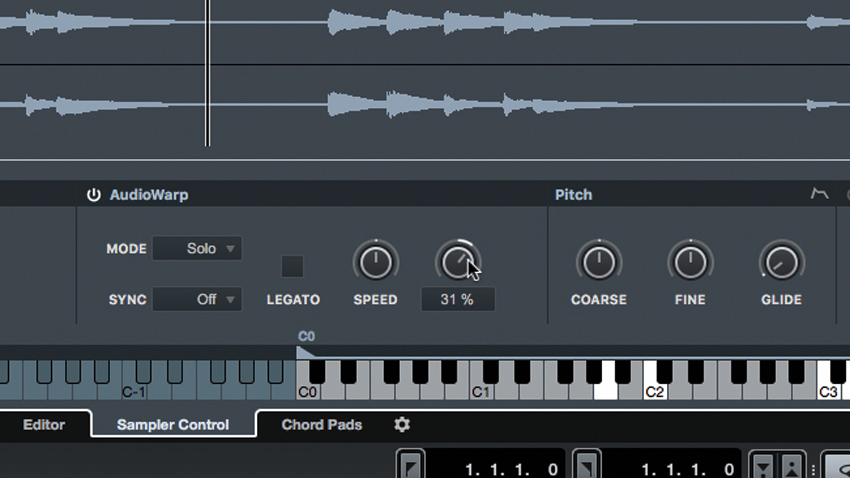Click the C1 key on keyboard
This screenshot has width=850, height=478.
pyautogui.click(x=480, y=391)
